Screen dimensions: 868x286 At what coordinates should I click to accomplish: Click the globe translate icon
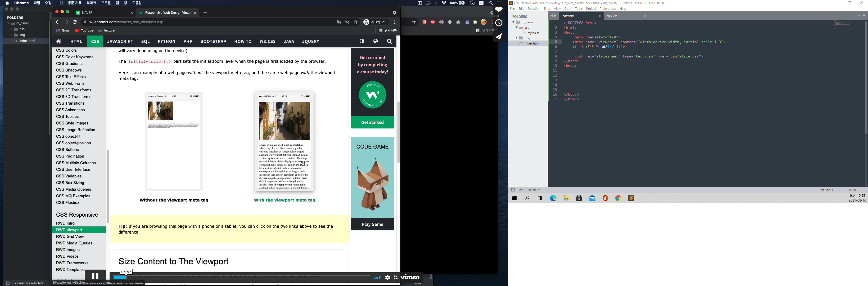[x=376, y=41]
